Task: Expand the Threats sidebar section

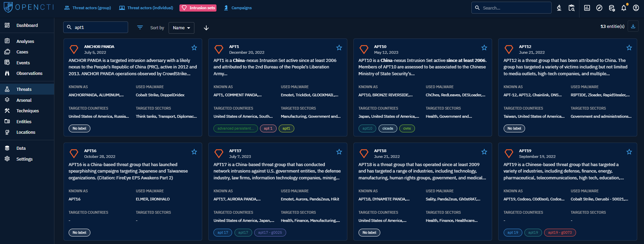Action: pos(24,89)
